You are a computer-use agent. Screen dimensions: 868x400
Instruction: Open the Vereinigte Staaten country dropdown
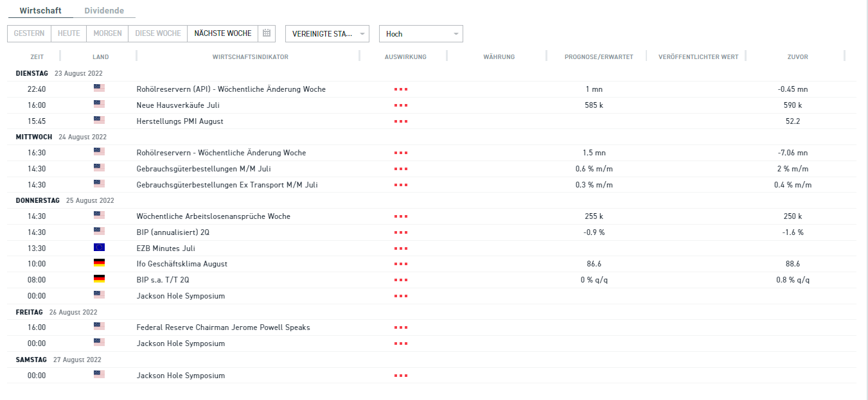(x=327, y=33)
